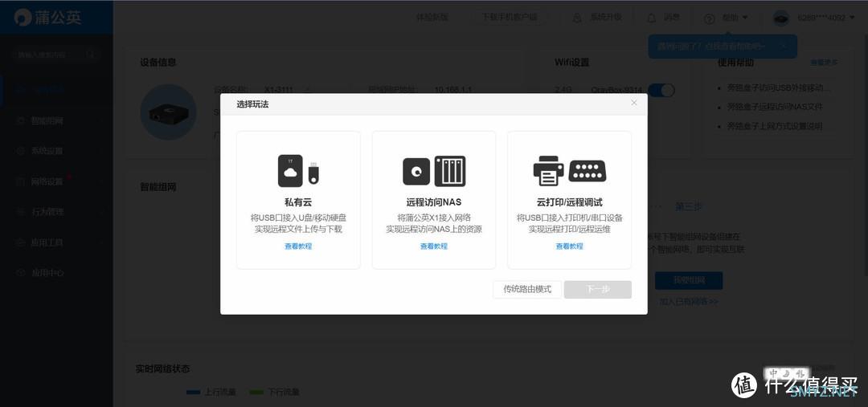The image size is (868, 407).
Task: Click the 系统升级 upgrade icon
Action: pyautogui.click(x=577, y=18)
